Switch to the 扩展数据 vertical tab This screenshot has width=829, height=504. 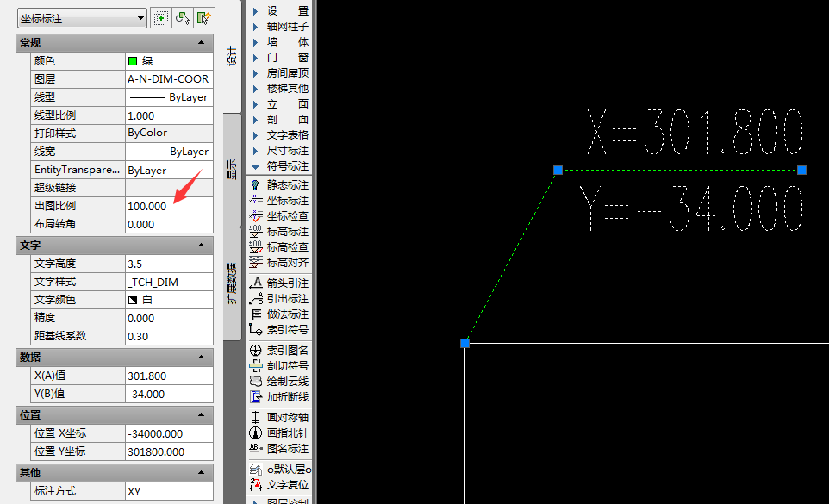pos(232,283)
